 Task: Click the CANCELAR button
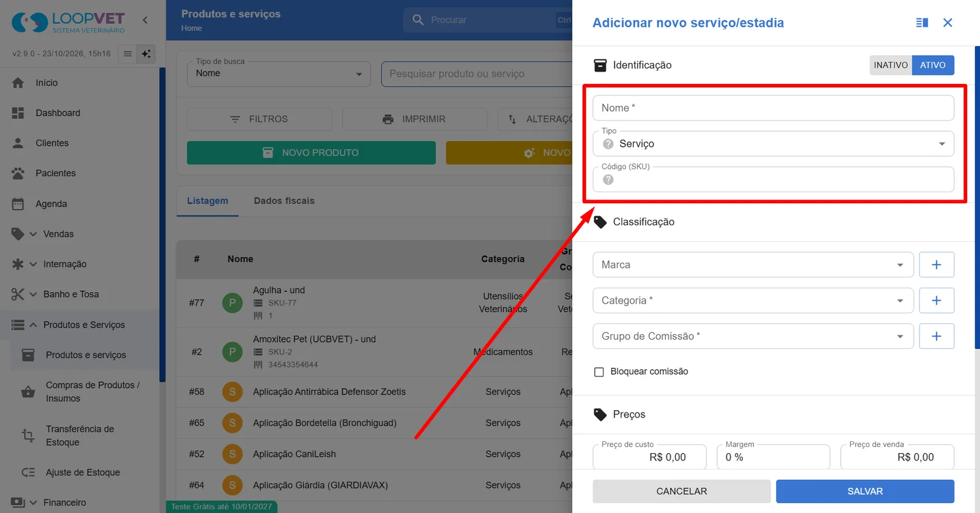coord(682,492)
